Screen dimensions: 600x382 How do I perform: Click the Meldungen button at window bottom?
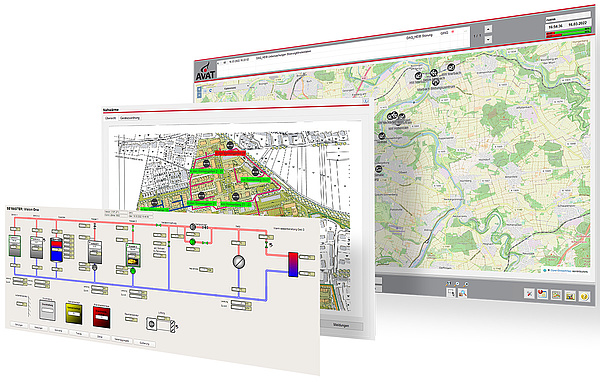coord(341,325)
